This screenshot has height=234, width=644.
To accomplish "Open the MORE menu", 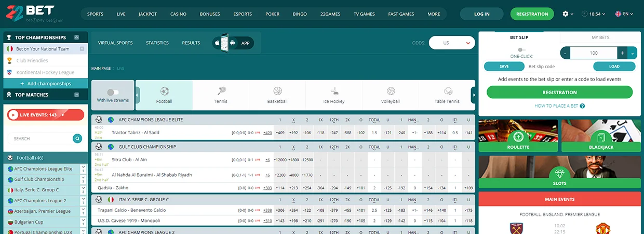I will point(434,14).
